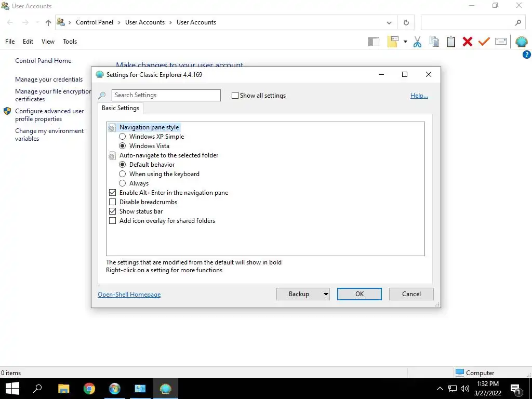Check Disable breadcrumbs
The image size is (532, 399).
coord(113,202)
